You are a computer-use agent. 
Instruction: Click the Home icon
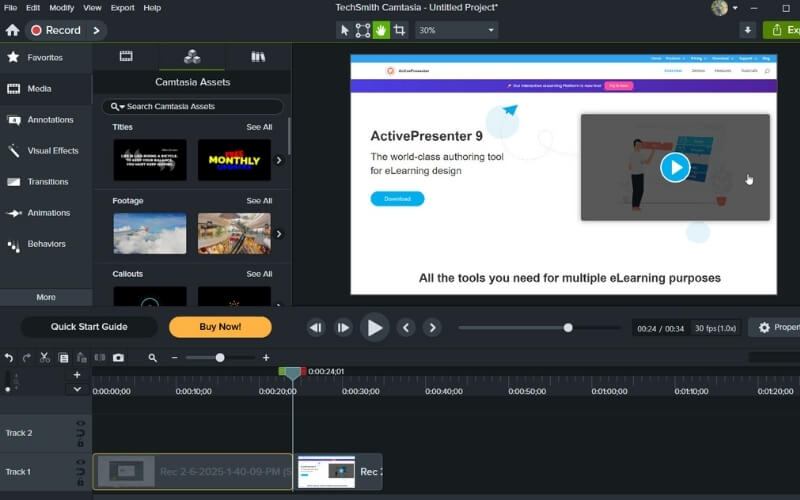tap(12, 31)
